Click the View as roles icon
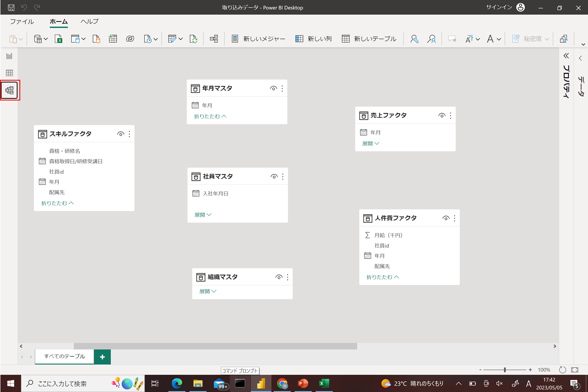This screenshot has height=392, width=588. click(x=431, y=39)
